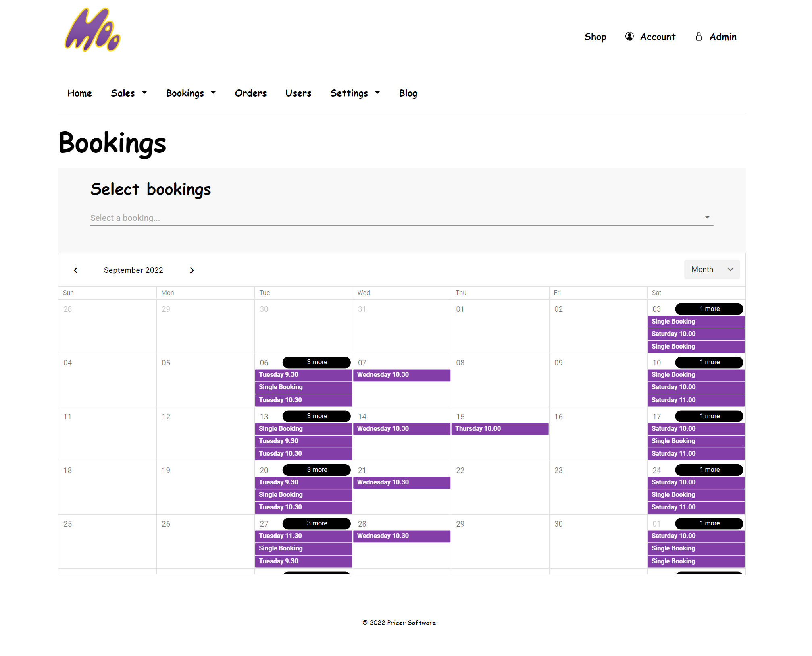Open Wednesday 10.30 event on the 14th
Screen dimensions: 812x656
point(402,429)
